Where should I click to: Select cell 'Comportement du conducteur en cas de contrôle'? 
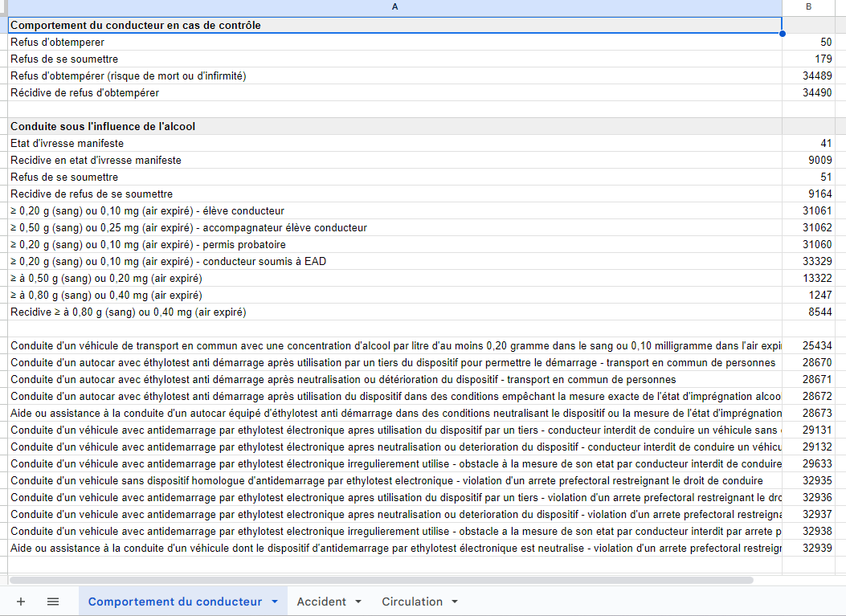395,26
